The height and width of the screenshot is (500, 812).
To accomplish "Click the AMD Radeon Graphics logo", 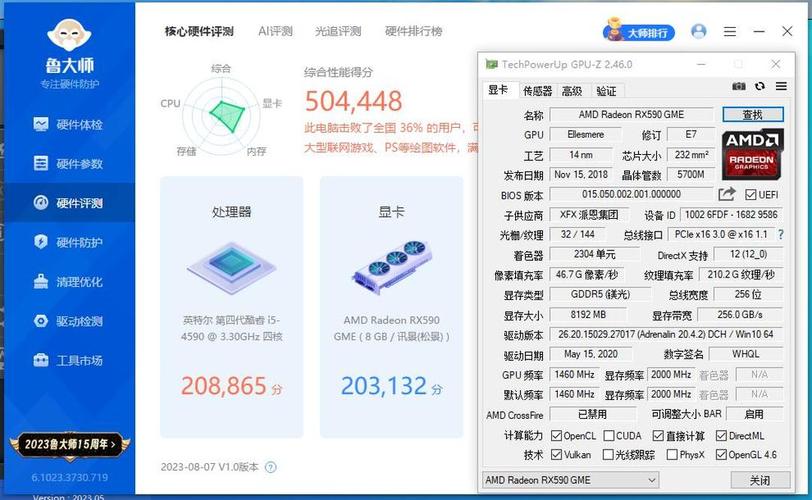I will 752,153.
